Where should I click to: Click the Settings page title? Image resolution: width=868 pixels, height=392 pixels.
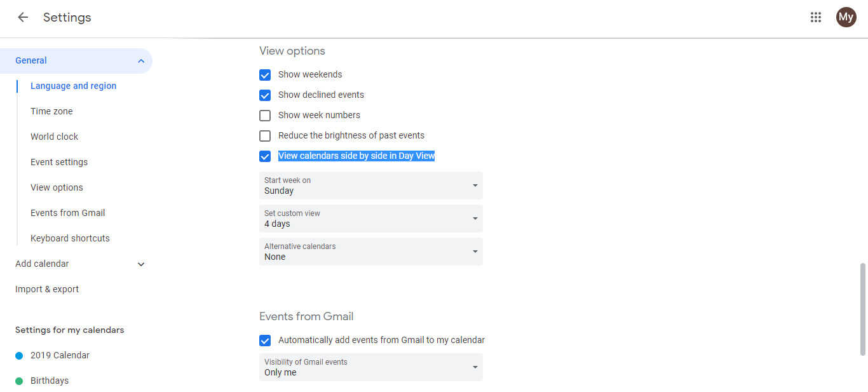67,17
